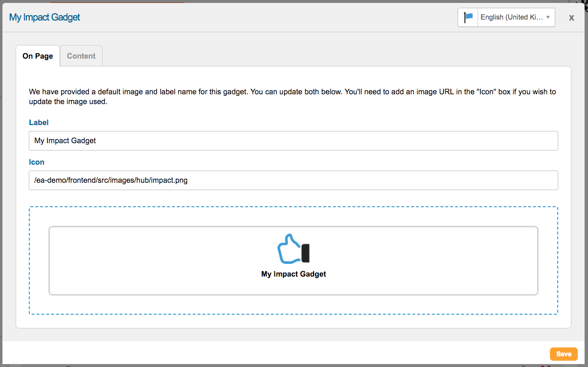Screen dimensions: 588x367
Task: Click the blue "Icon" field heading
Action: pyautogui.click(x=37, y=162)
